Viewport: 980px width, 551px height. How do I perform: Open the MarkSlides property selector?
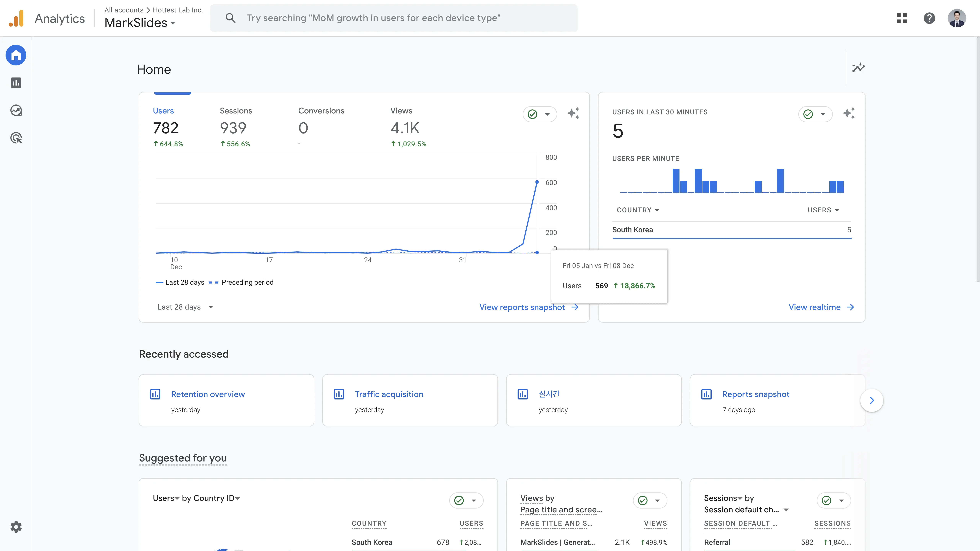coord(140,23)
